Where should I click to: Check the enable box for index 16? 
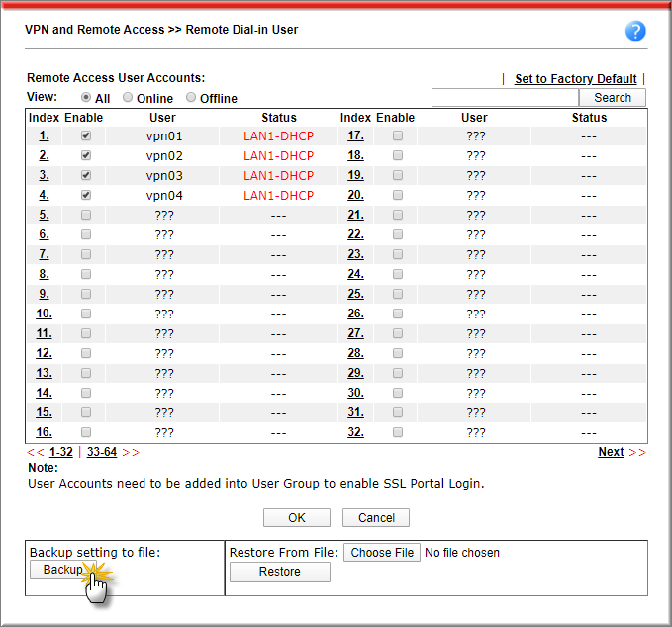pos(86,432)
